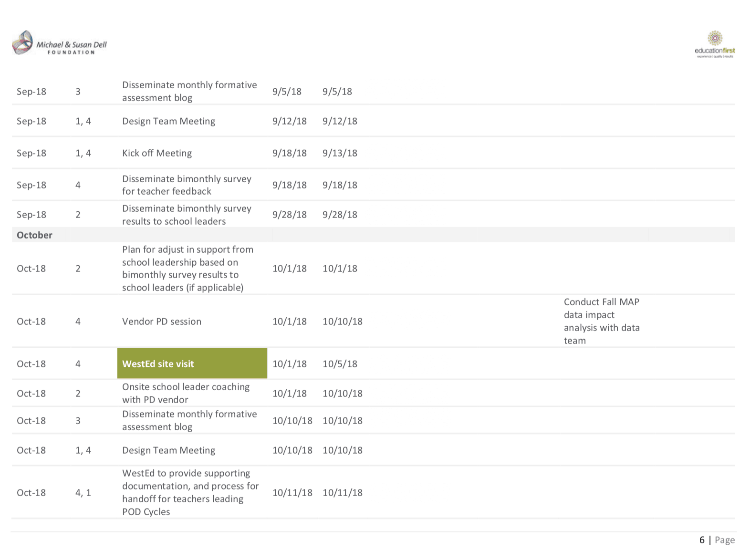
Task: Select 'Oct-18' in the Vendor PD session row
Action: coord(31,321)
